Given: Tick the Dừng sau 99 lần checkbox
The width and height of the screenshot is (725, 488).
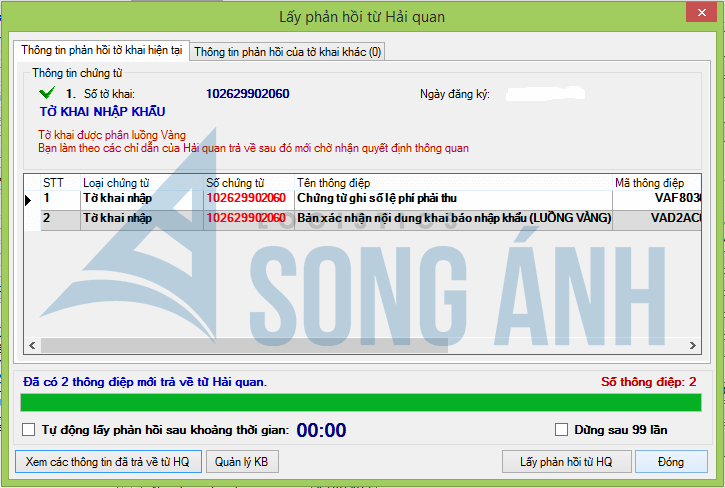Looking at the screenshot, I should click(x=561, y=430).
